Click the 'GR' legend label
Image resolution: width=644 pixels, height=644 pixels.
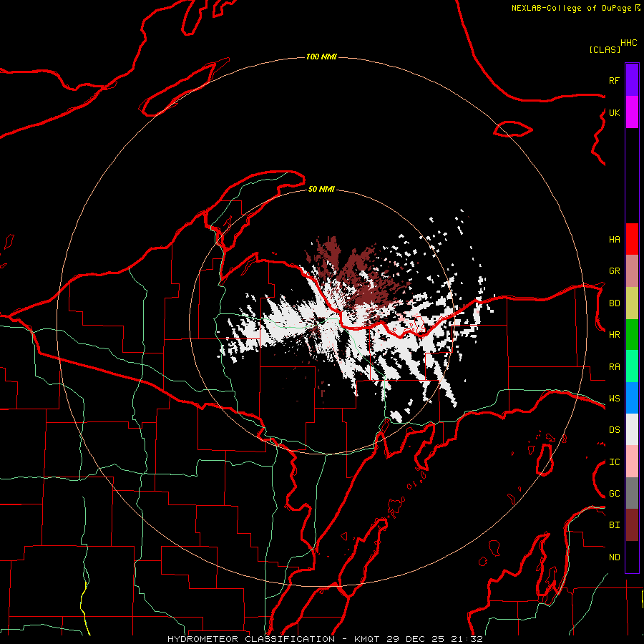tap(614, 271)
